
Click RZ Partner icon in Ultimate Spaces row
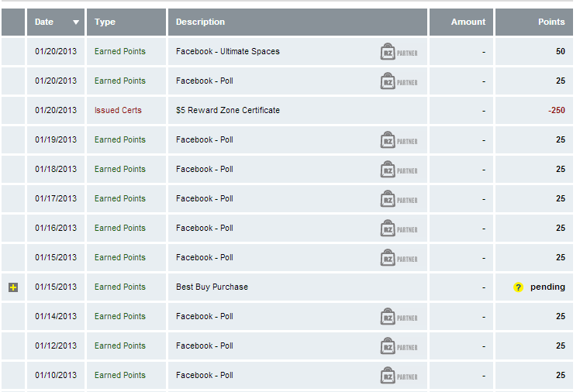click(399, 52)
